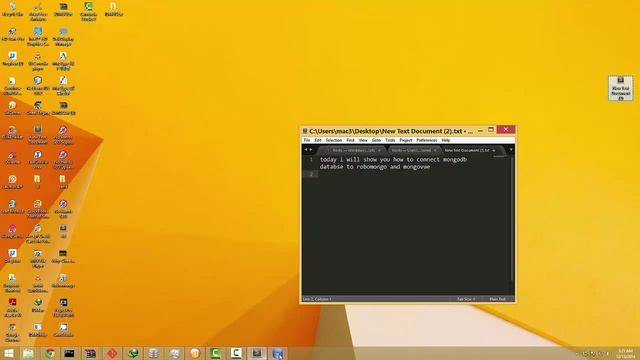The width and height of the screenshot is (640, 360).
Task: Click the text "databse to robomongo and mongovue"
Action: click(375, 167)
